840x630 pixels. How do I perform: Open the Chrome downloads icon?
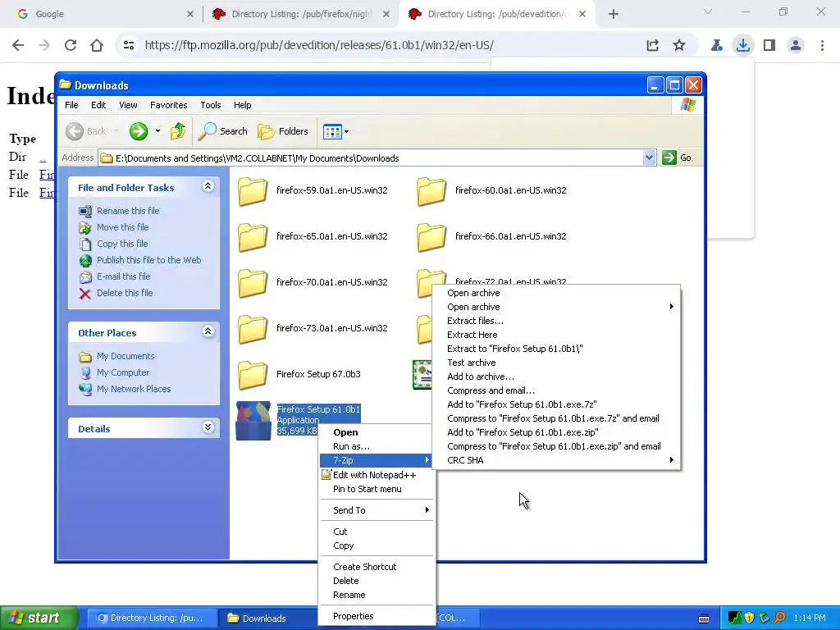pos(742,45)
